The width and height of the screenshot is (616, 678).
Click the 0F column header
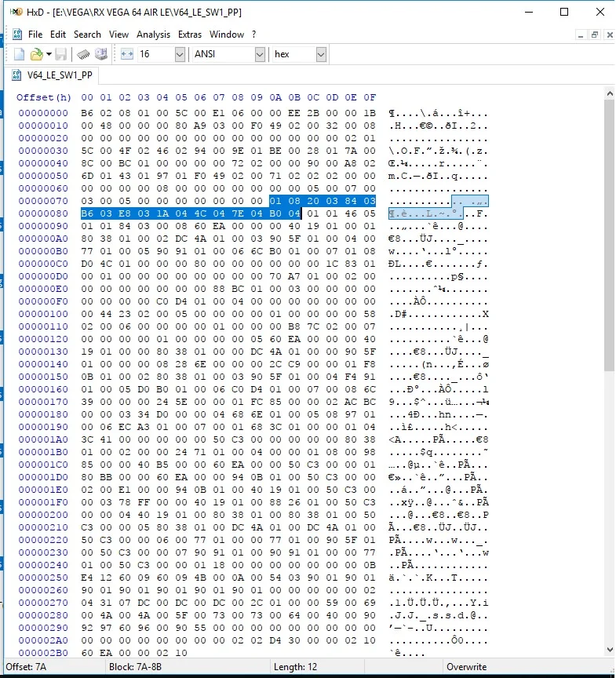pyautogui.click(x=370, y=97)
